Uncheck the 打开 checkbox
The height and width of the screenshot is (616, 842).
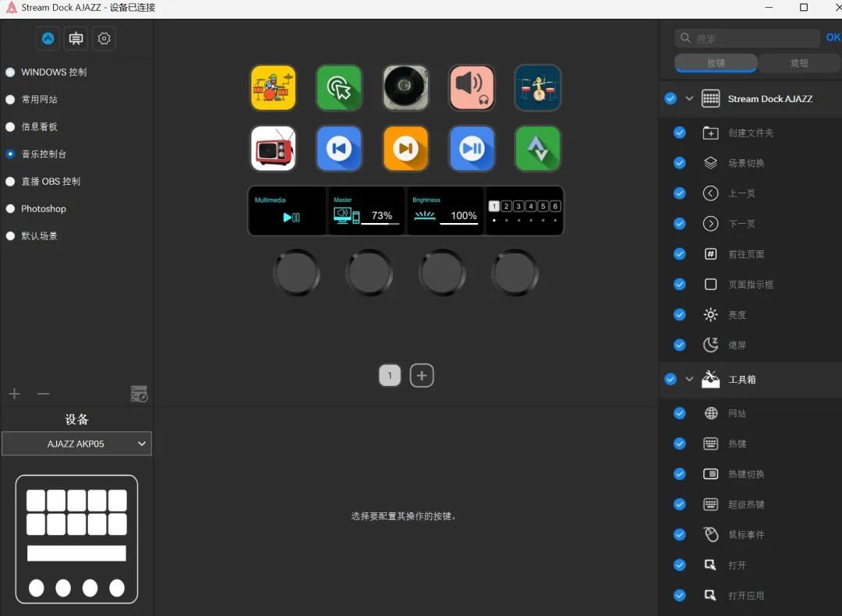click(679, 565)
